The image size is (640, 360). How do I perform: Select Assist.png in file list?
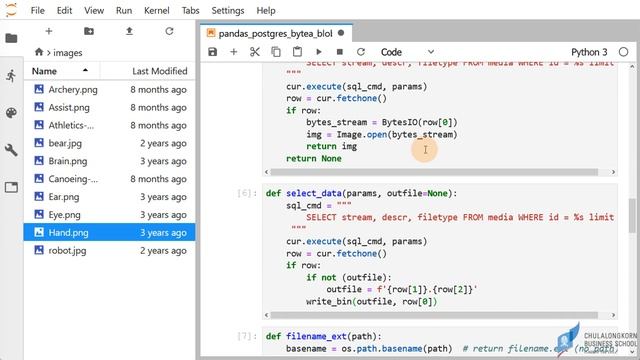coord(109,107)
